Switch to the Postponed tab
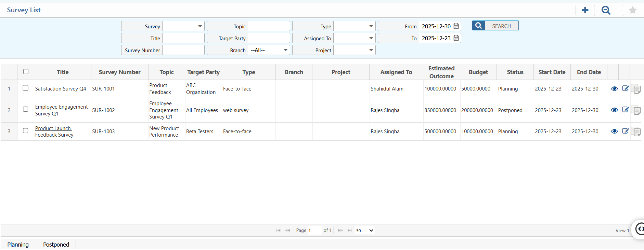 coord(56,245)
